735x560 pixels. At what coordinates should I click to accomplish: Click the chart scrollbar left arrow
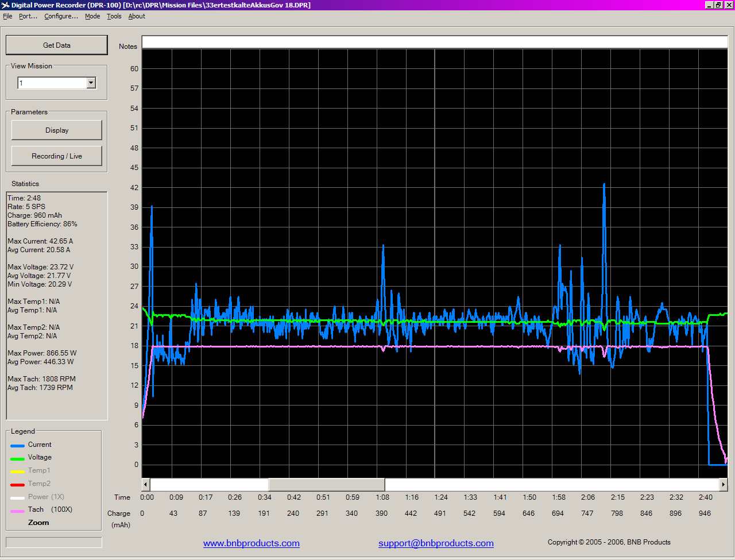coord(146,485)
